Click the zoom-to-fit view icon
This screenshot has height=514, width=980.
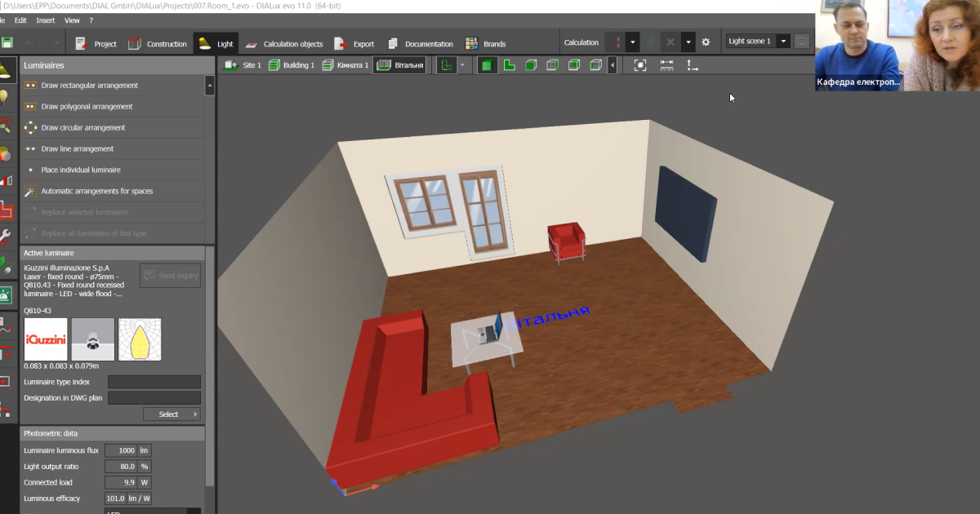click(640, 65)
